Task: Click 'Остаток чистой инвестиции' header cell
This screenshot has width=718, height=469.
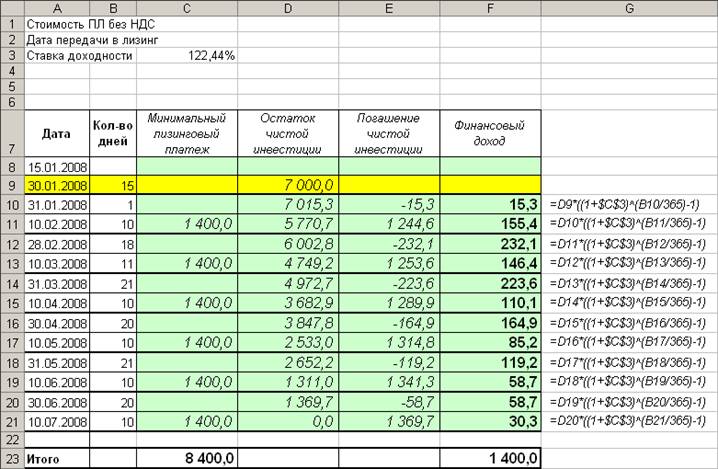Action: point(288,132)
